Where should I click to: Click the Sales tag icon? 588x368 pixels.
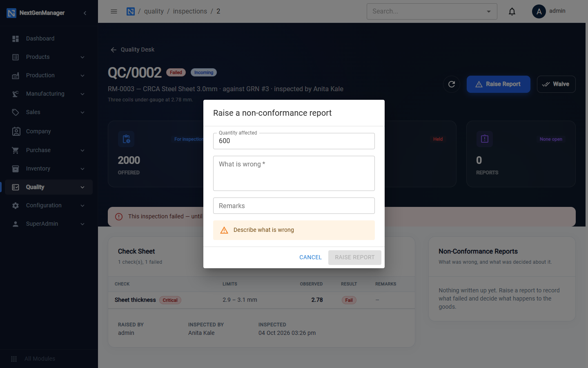[x=16, y=112]
